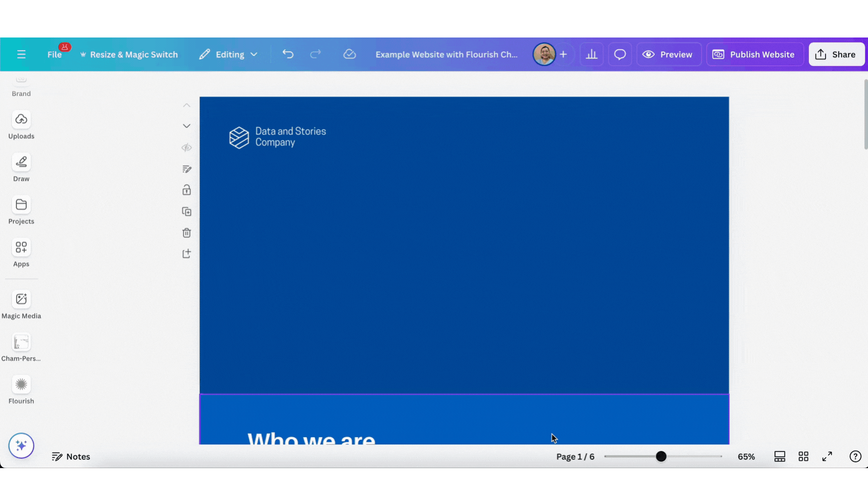The height and width of the screenshot is (488, 868).
Task: Open Magic Media panel
Action: click(x=21, y=304)
